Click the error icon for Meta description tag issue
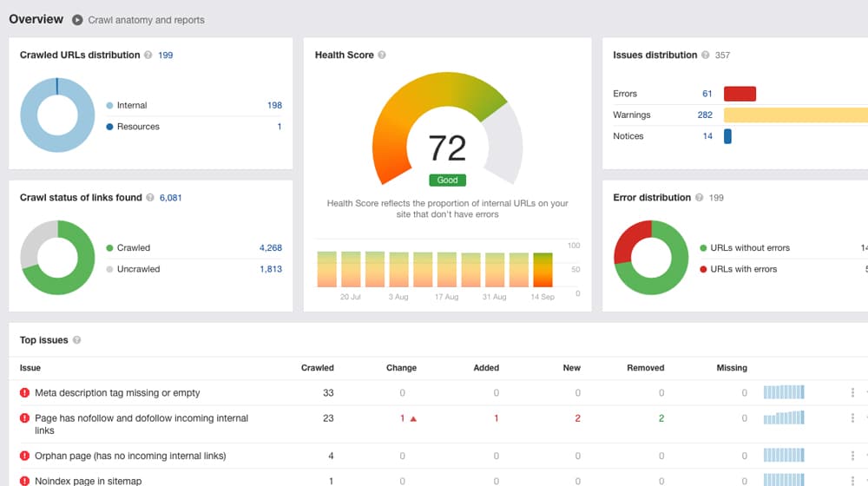The image size is (868, 486). [24, 392]
